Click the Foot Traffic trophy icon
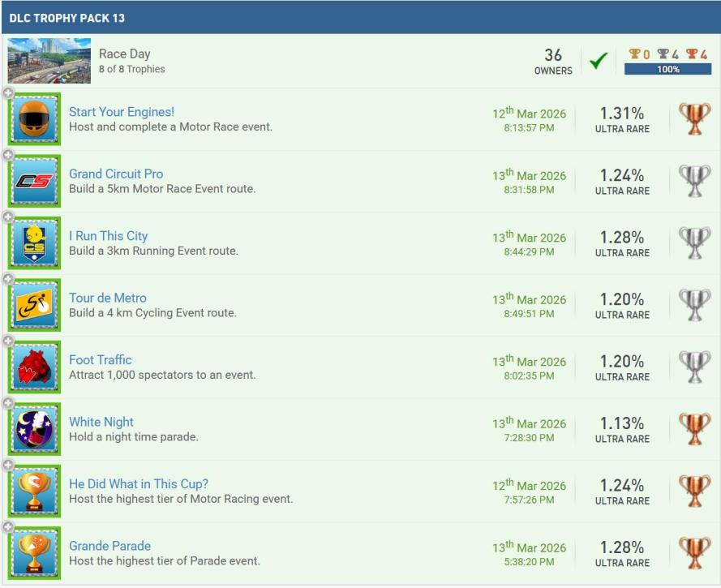This screenshot has width=721, height=588. 34,367
